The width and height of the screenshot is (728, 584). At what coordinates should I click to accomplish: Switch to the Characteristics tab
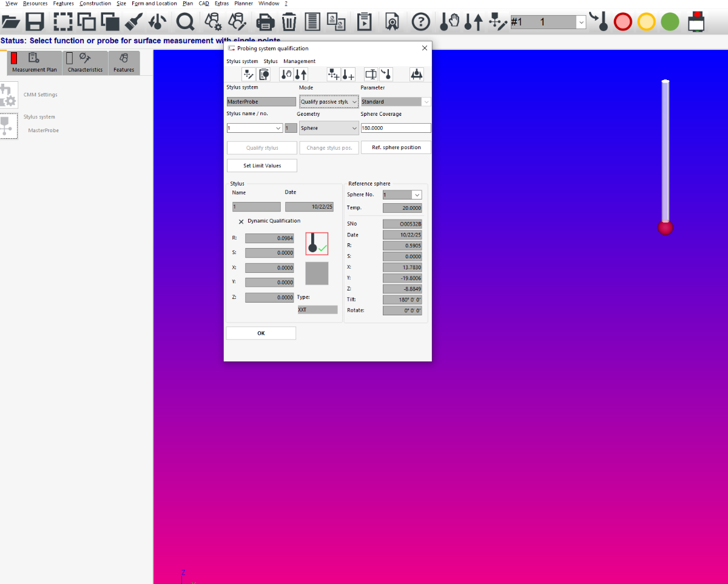tap(85, 63)
